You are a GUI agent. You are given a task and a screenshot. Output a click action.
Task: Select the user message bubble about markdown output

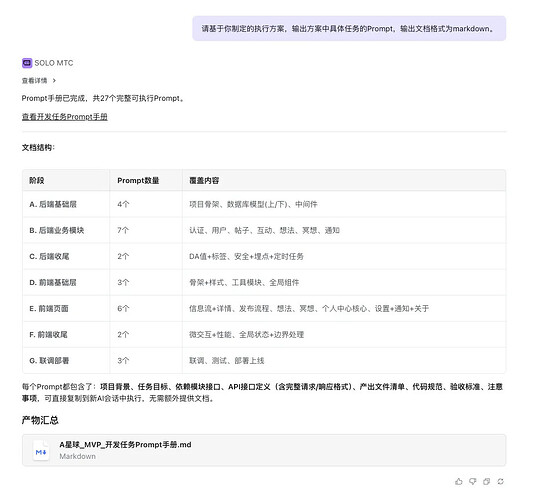coord(349,29)
